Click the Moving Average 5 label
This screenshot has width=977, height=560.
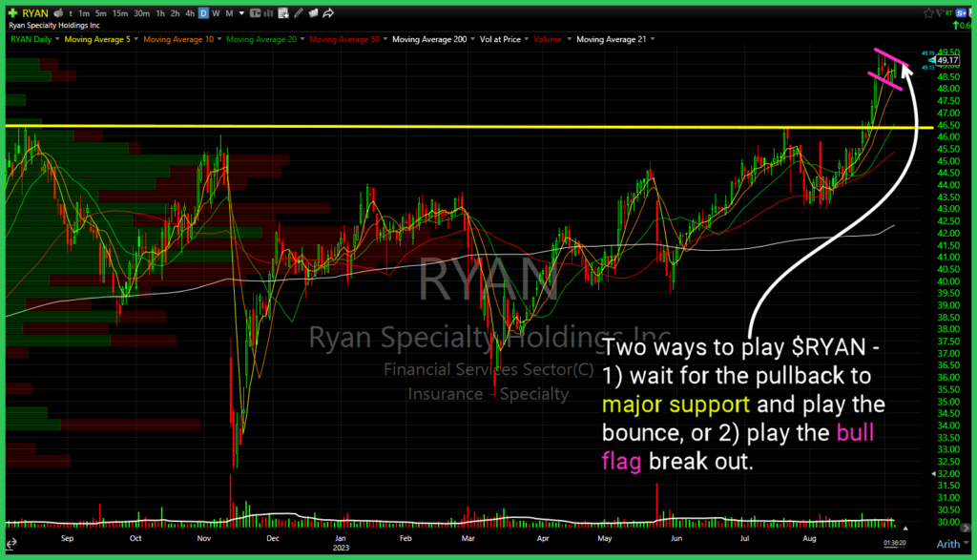(97, 39)
